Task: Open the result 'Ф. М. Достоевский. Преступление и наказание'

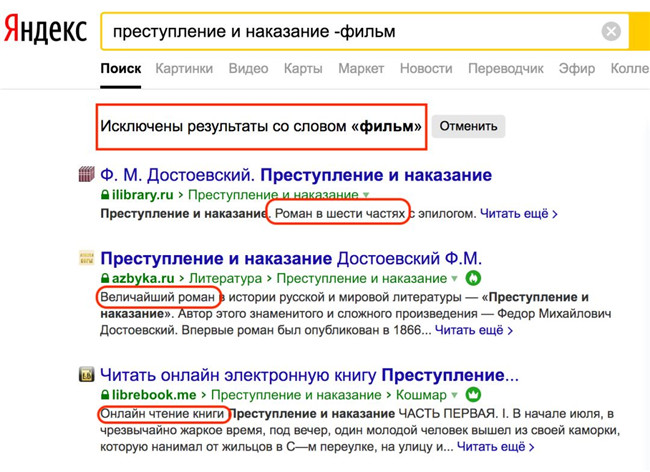Action: click(x=296, y=175)
